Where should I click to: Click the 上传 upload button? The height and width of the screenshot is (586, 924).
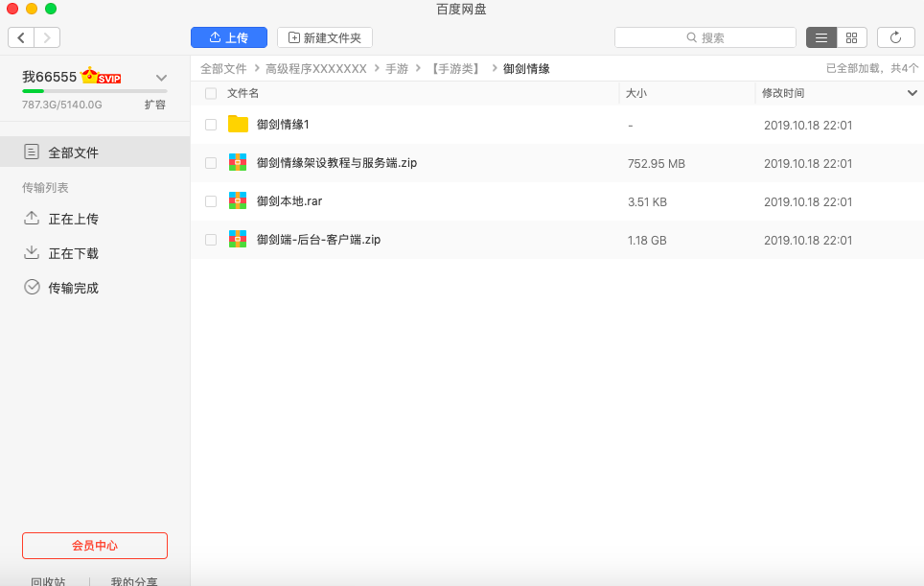(x=229, y=37)
